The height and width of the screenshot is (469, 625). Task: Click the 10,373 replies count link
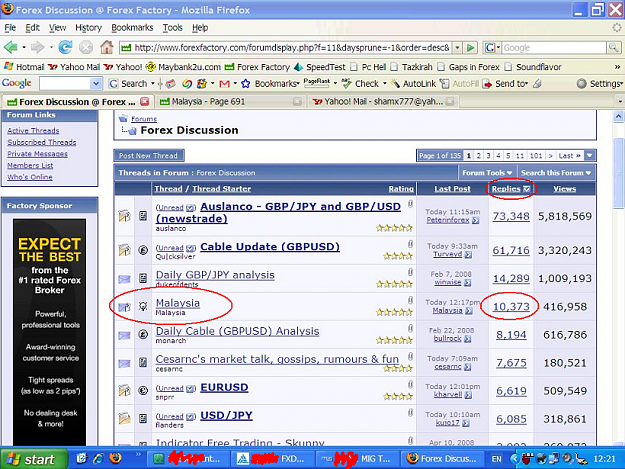511,306
